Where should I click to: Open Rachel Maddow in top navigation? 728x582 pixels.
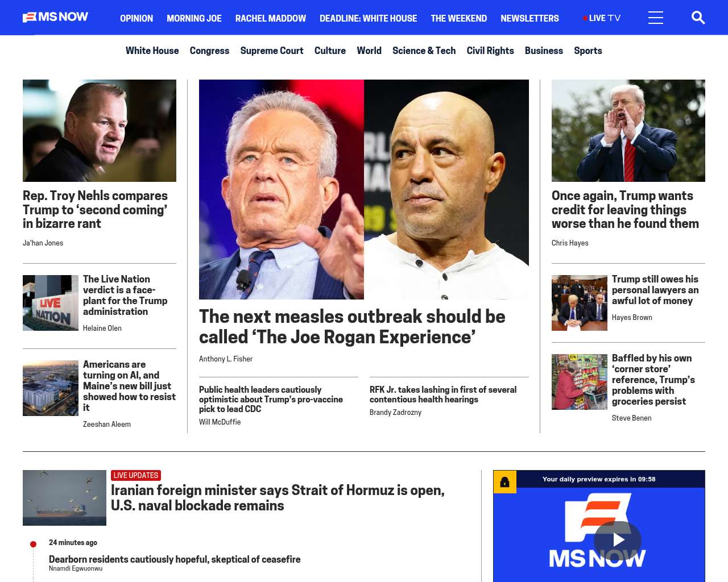(271, 18)
